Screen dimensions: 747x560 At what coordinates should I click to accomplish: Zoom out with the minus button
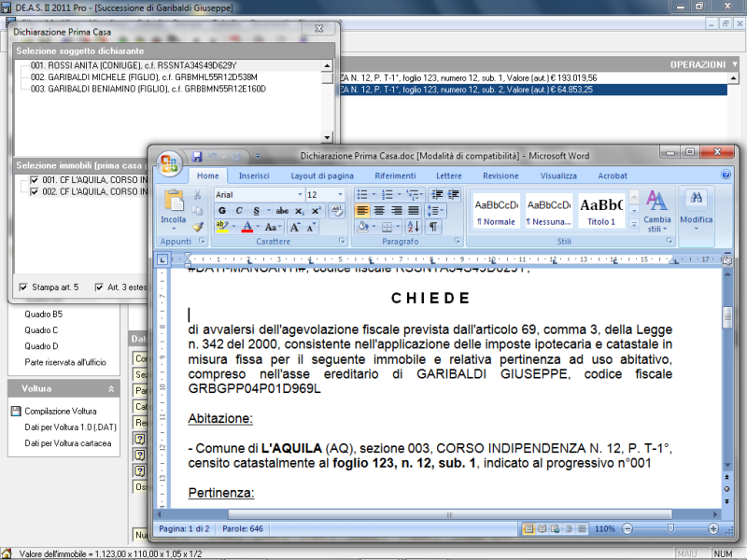[627, 528]
